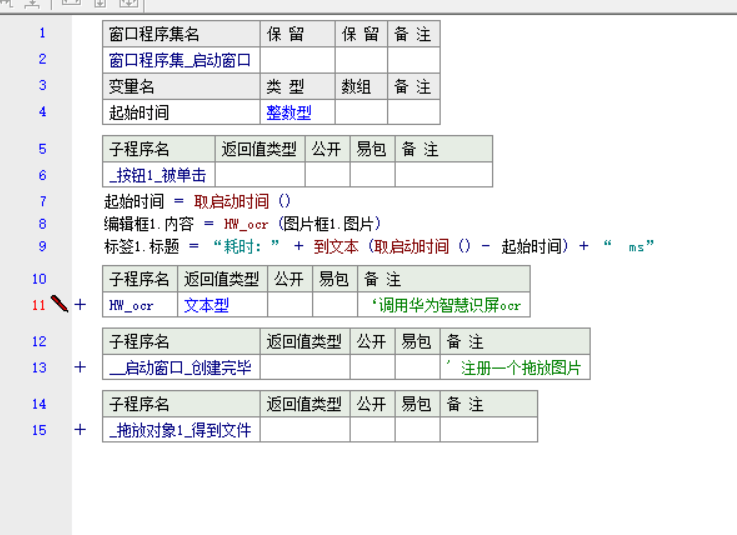Click the _按钮1_被单击 subroutine name
This screenshot has width=737, height=535.
pyautogui.click(x=158, y=175)
